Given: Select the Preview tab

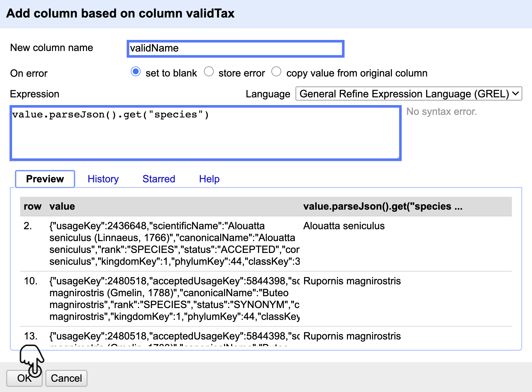Looking at the screenshot, I should click(x=45, y=179).
